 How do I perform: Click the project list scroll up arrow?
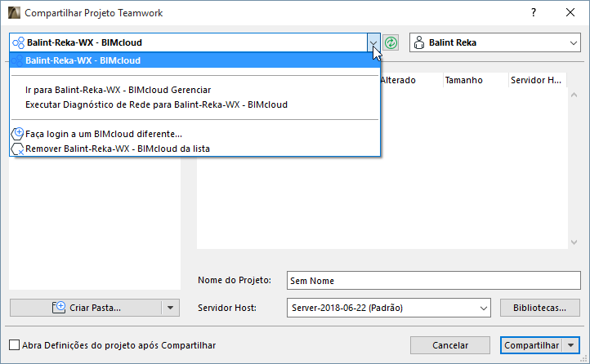click(574, 95)
